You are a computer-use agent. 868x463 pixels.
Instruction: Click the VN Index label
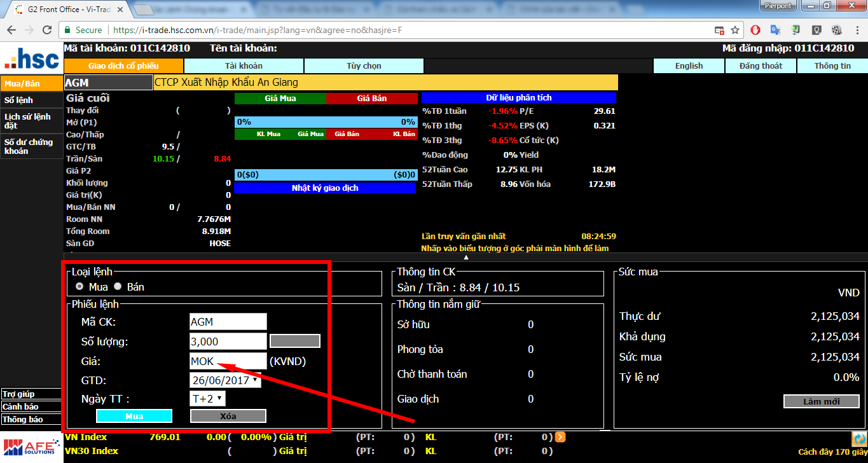[86, 437]
